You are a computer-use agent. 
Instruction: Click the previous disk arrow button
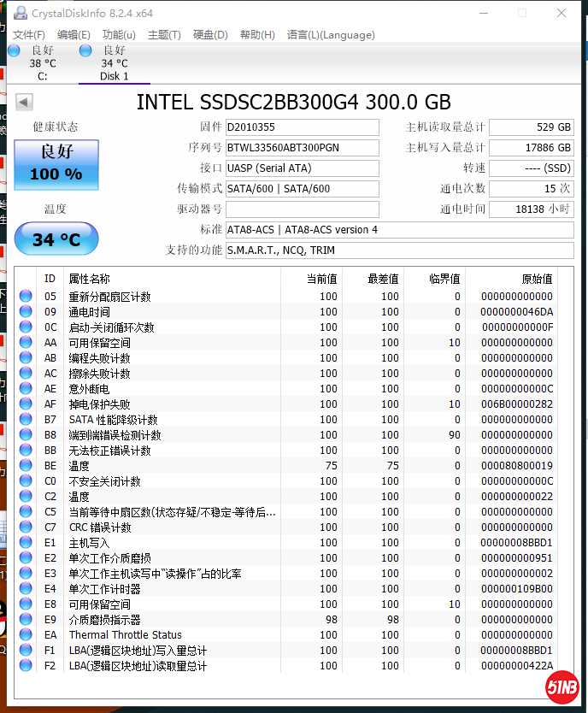[24, 103]
